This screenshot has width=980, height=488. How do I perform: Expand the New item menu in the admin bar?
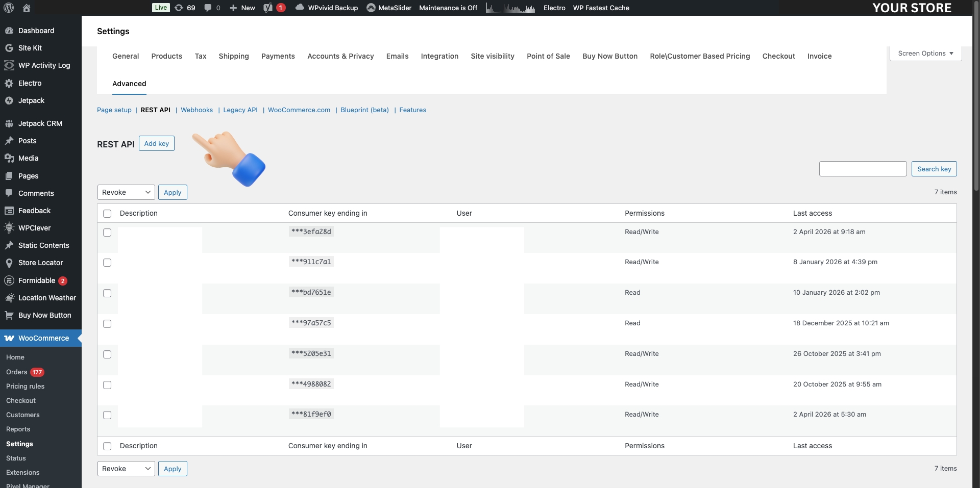[241, 8]
